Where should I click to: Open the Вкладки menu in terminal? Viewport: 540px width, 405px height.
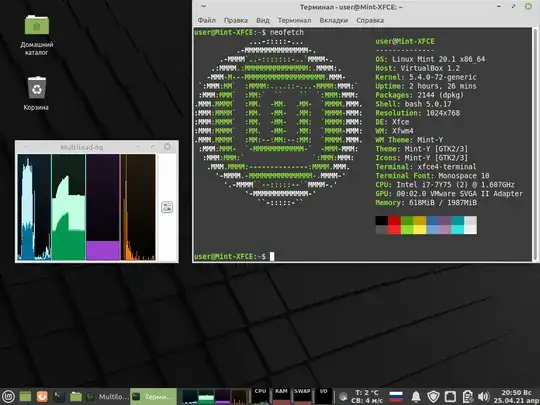[x=334, y=20]
